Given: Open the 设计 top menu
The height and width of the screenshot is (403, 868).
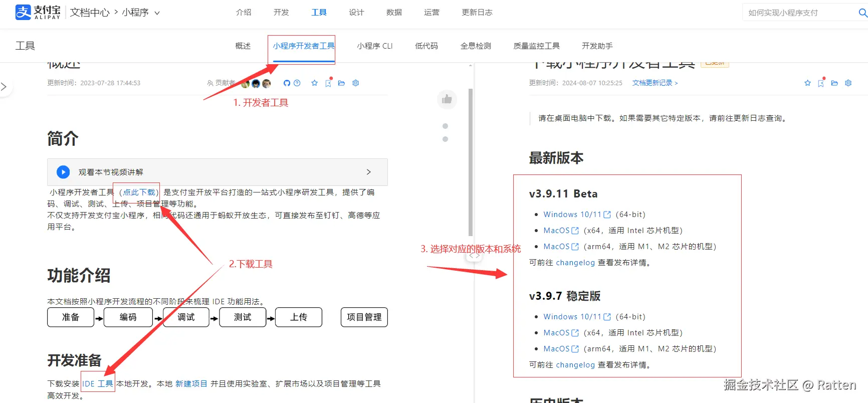Looking at the screenshot, I should 356,13.
